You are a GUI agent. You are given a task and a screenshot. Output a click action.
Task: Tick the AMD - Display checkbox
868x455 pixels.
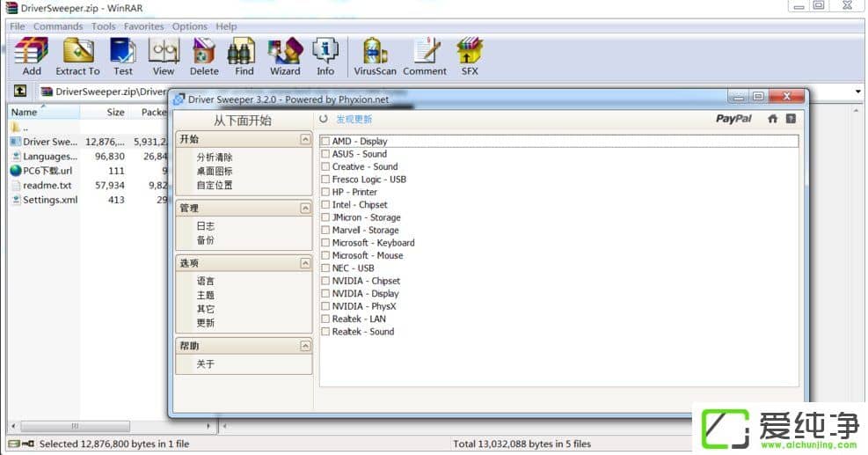point(325,142)
